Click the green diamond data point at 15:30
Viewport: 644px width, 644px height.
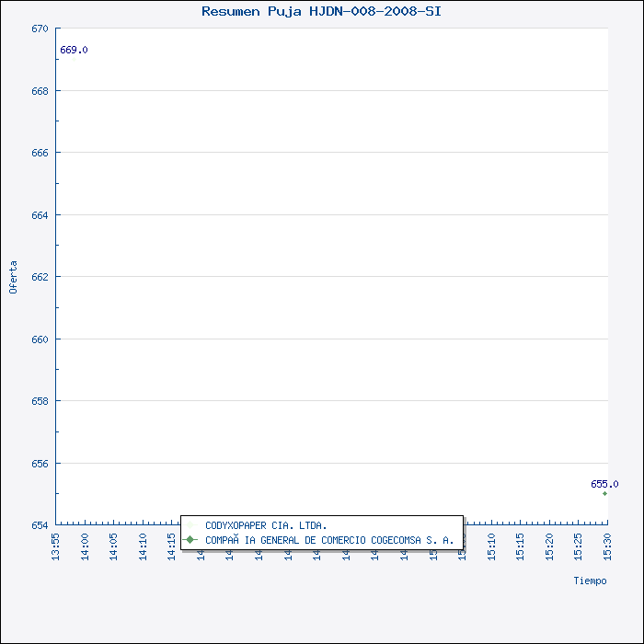pos(604,494)
